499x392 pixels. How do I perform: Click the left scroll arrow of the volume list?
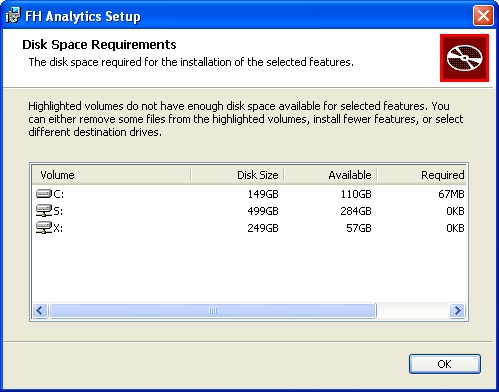(x=40, y=311)
